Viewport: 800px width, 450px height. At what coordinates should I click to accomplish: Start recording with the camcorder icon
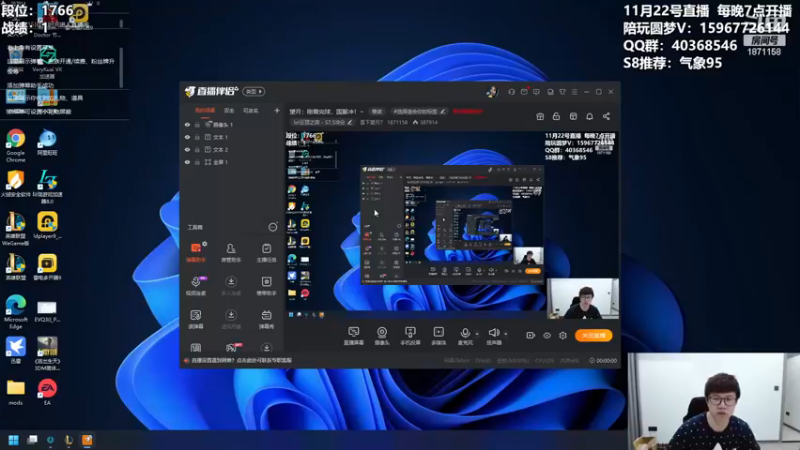(x=531, y=336)
